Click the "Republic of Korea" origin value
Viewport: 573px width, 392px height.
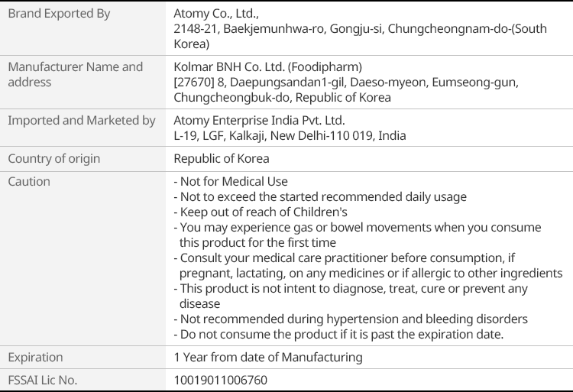click(x=221, y=159)
